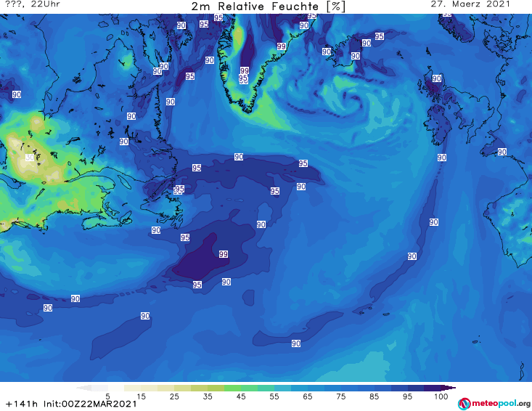
Task: Click colorbar tick label '75'
Action: pyautogui.click(x=341, y=396)
